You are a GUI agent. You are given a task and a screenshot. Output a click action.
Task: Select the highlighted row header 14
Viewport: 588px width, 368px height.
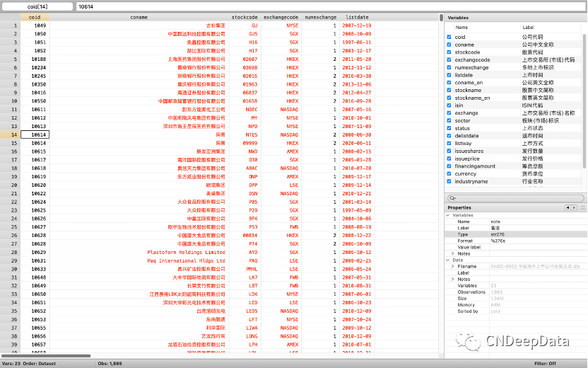point(10,134)
